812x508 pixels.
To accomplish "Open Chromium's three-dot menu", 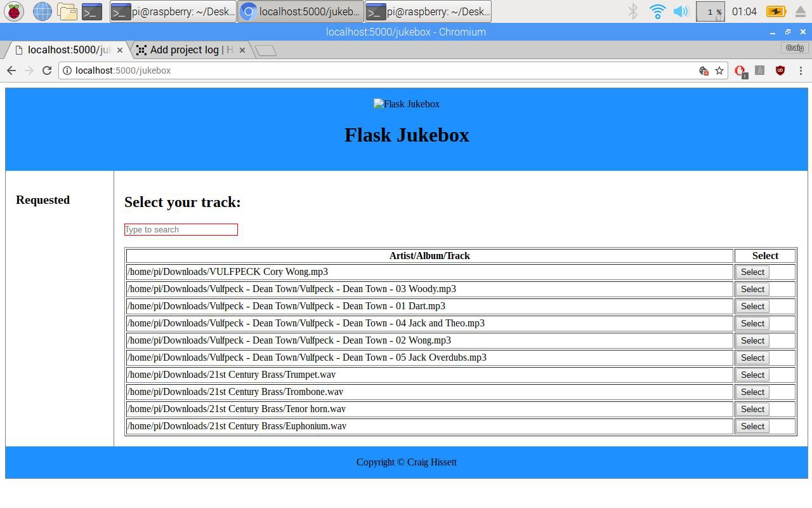I will 801,70.
